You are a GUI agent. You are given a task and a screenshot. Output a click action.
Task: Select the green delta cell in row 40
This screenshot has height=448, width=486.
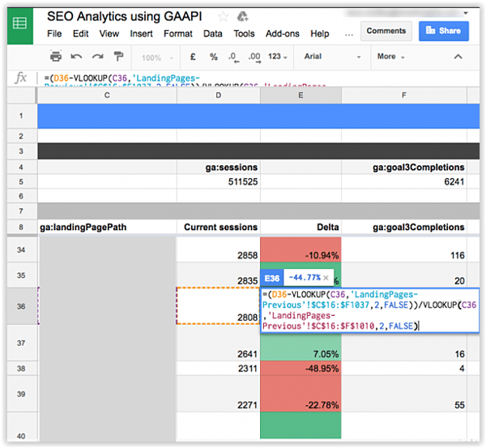[x=301, y=425]
